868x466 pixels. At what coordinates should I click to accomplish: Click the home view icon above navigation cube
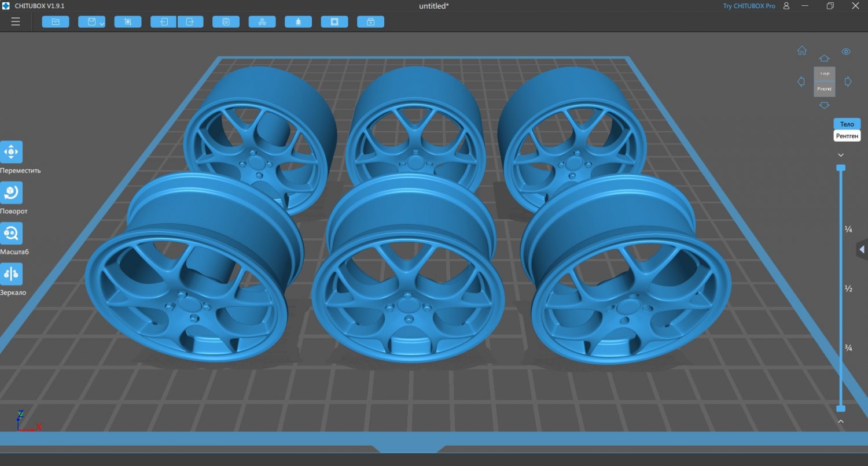801,51
